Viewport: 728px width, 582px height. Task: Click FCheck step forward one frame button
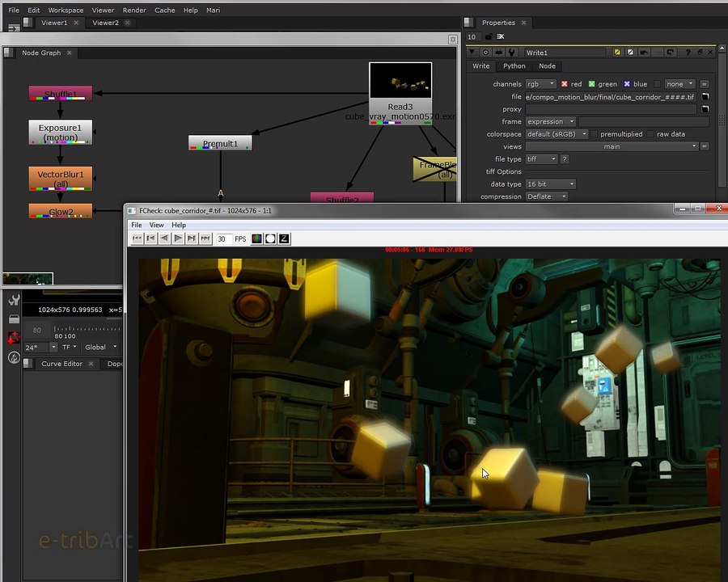tap(191, 238)
